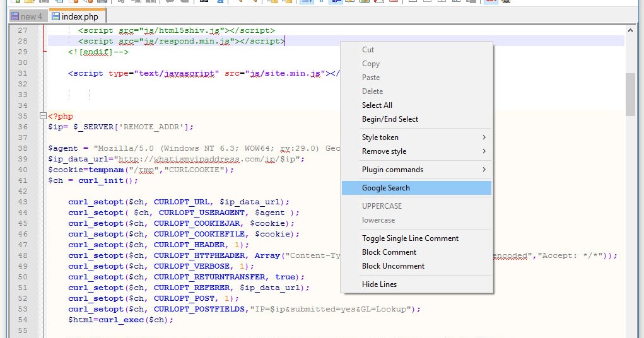This screenshot has width=644, height=338.
Task: Click the $agent Mozilla/5.0 string line
Action: click(194, 148)
